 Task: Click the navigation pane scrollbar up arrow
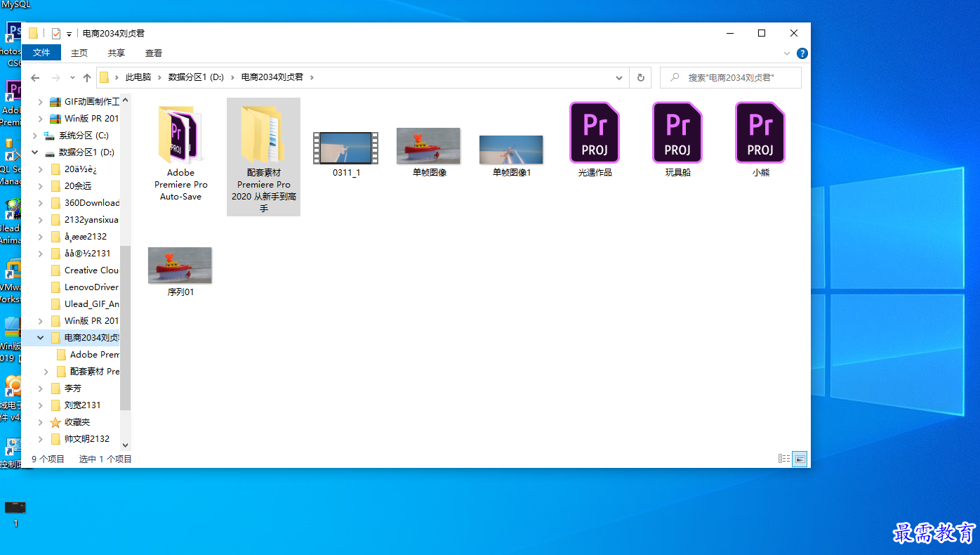click(126, 102)
